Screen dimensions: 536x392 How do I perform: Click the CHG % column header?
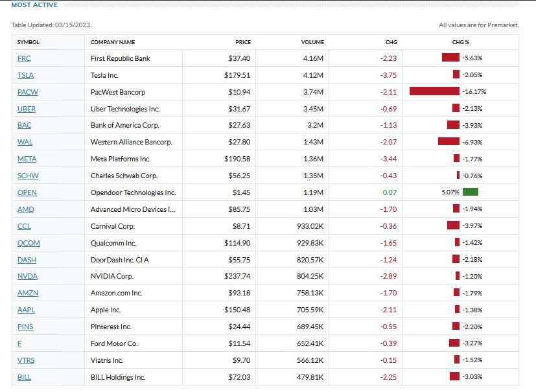tap(460, 42)
